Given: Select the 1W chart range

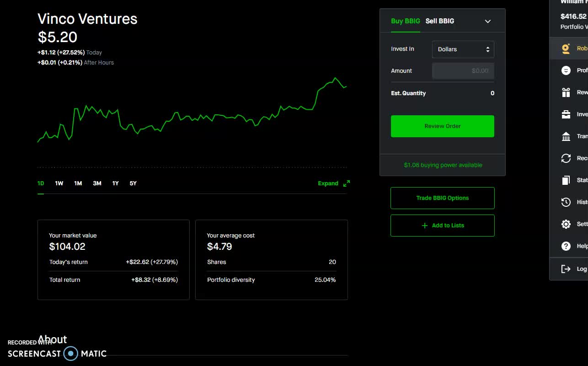Looking at the screenshot, I should pos(59,183).
